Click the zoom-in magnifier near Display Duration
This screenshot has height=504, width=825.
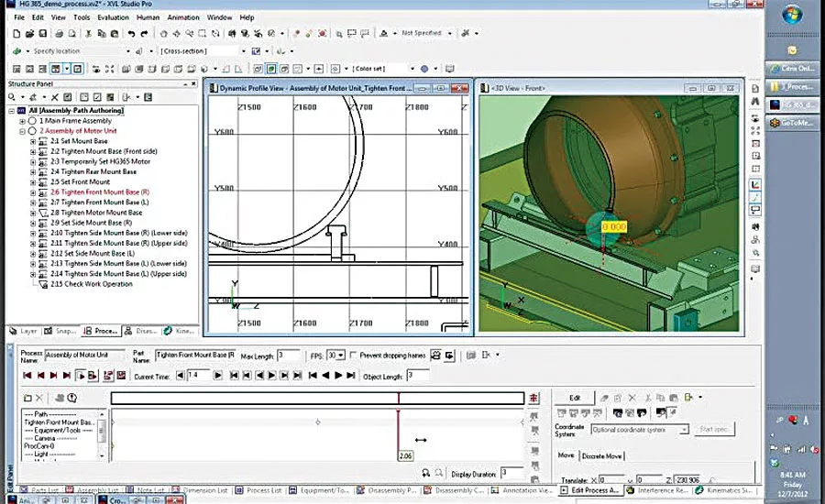coord(425,473)
